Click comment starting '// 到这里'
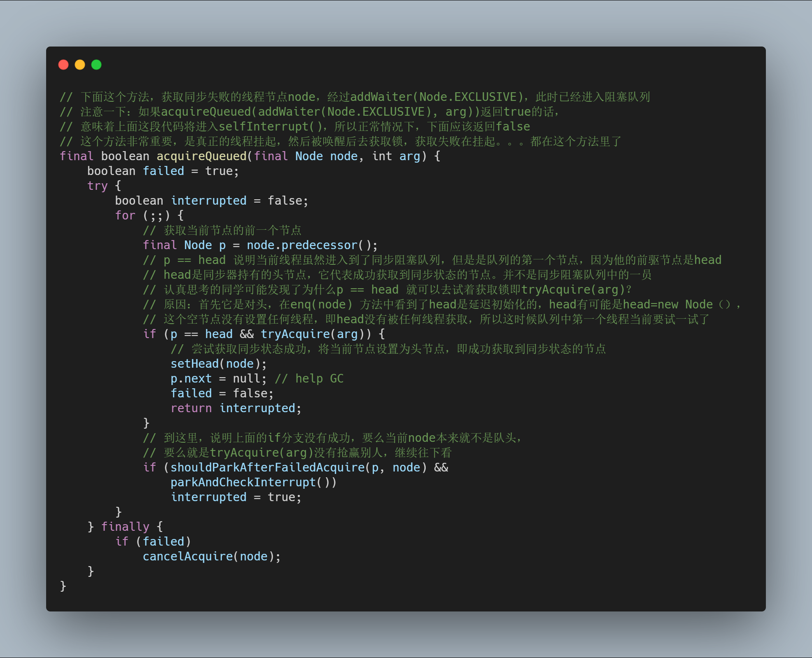This screenshot has width=812, height=658. (x=333, y=438)
